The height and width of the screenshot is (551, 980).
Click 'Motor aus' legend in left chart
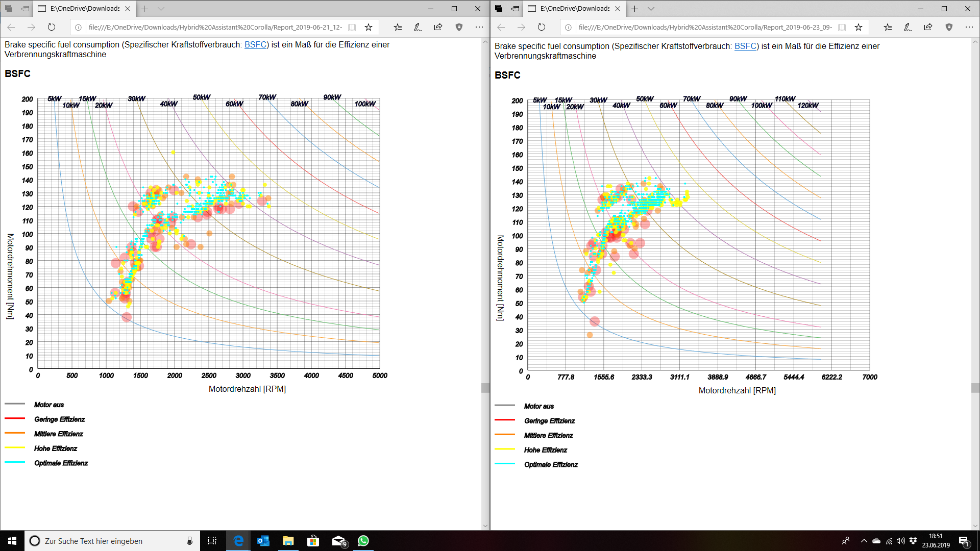click(49, 405)
